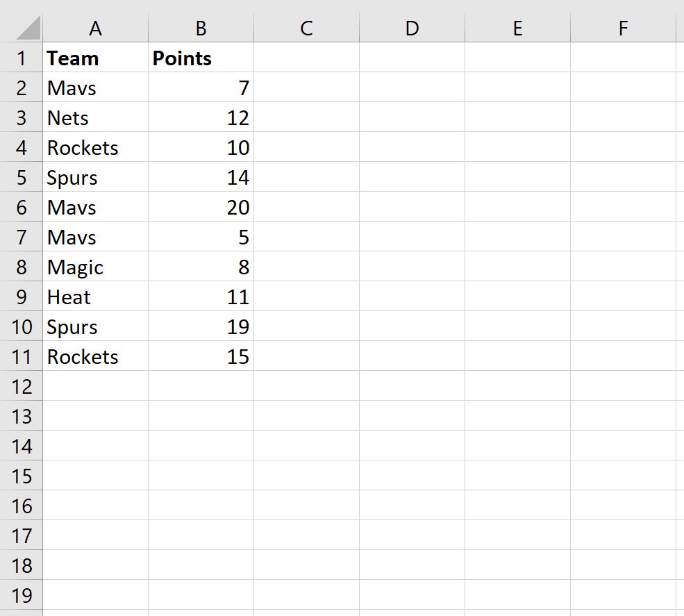Select row 19 header
This screenshot has height=616, width=684.
22,595
